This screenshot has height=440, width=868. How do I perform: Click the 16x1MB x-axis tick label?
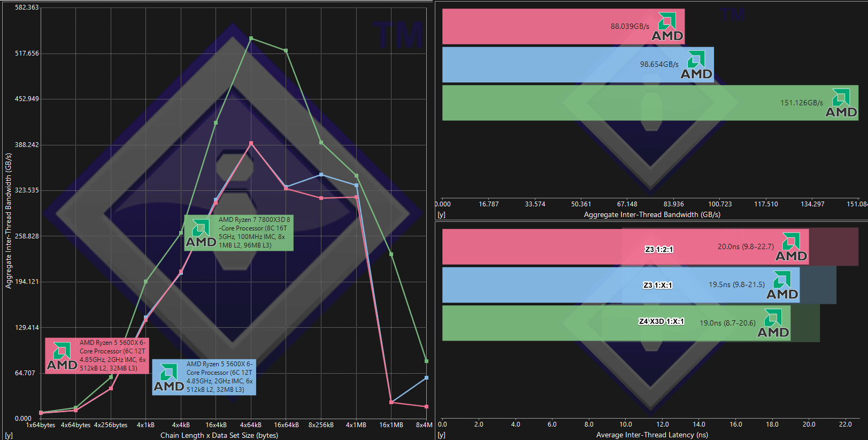391,425
